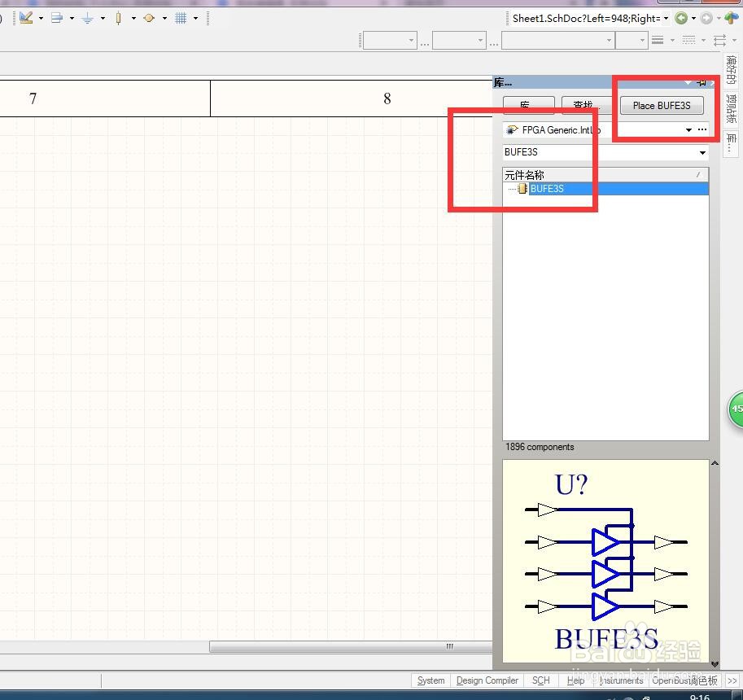Click the simulation sources icon
The height and width of the screenshot is (700, 743).
tap(149, 19)
